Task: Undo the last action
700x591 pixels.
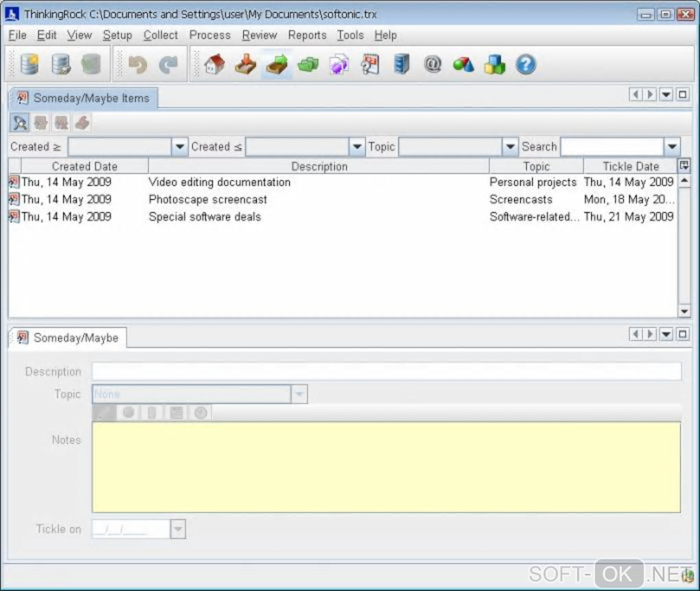Action: point(137,65)
